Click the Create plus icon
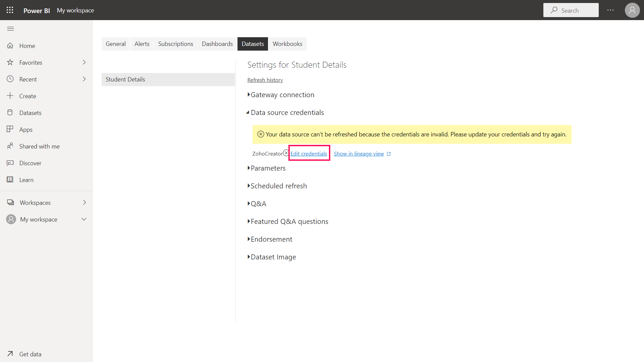 pyautogui.click(x=10, y=96)
